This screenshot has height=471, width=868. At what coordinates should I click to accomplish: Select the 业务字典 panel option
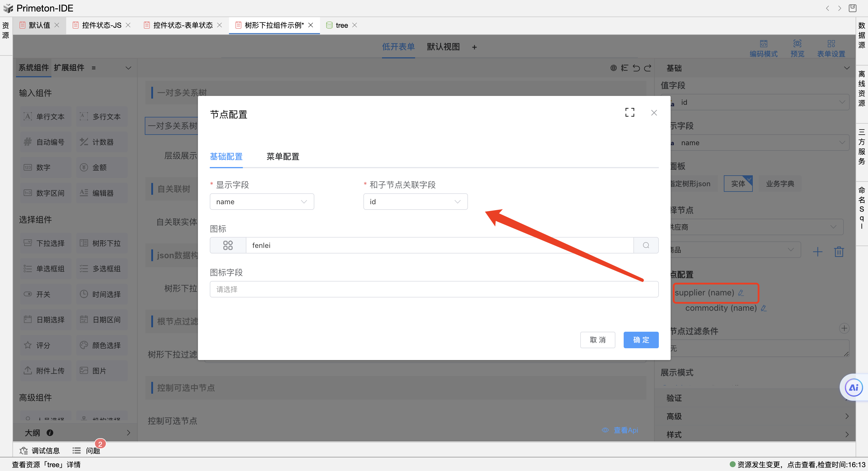click(780, 184)
